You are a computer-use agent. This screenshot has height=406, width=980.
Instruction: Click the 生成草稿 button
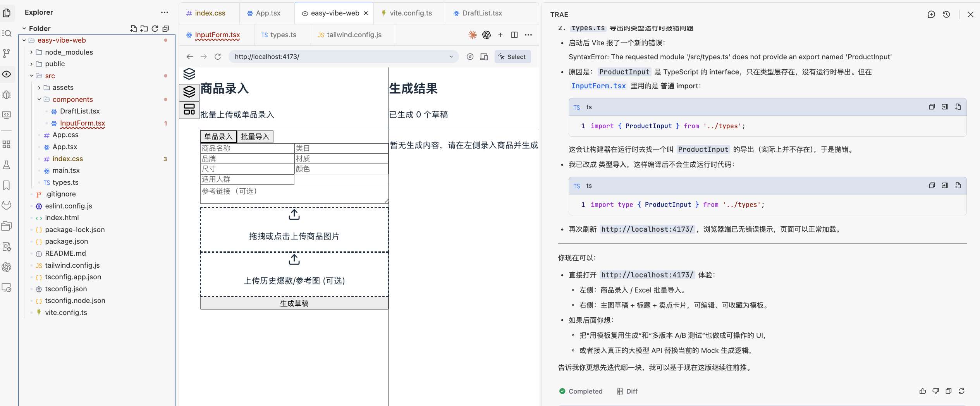coord(294,303)
